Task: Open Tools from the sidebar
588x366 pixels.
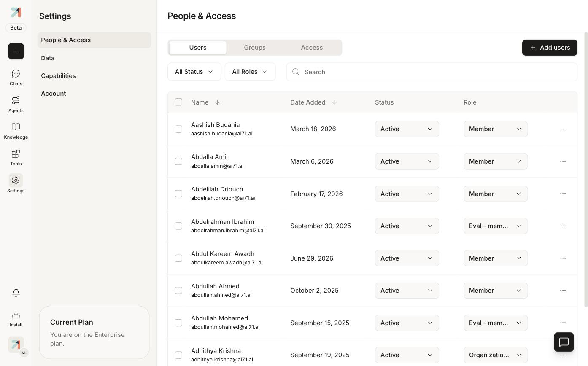Action: (x=16, y=158)
